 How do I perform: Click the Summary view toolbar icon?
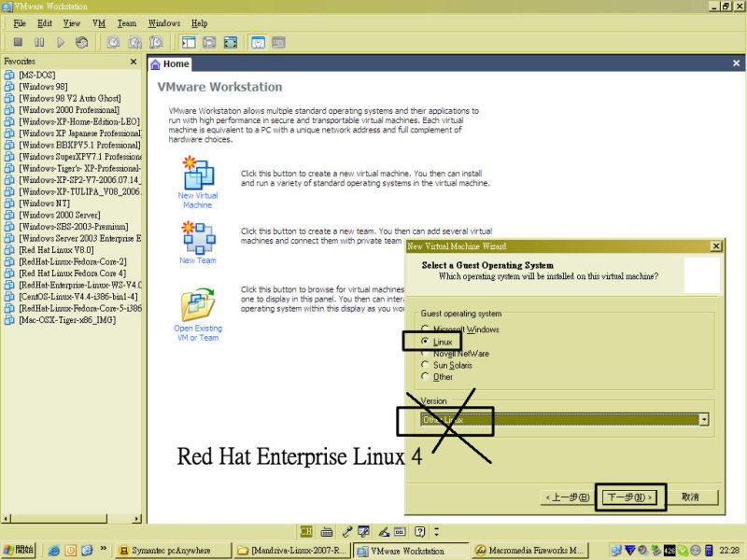(x=258, y=42)
